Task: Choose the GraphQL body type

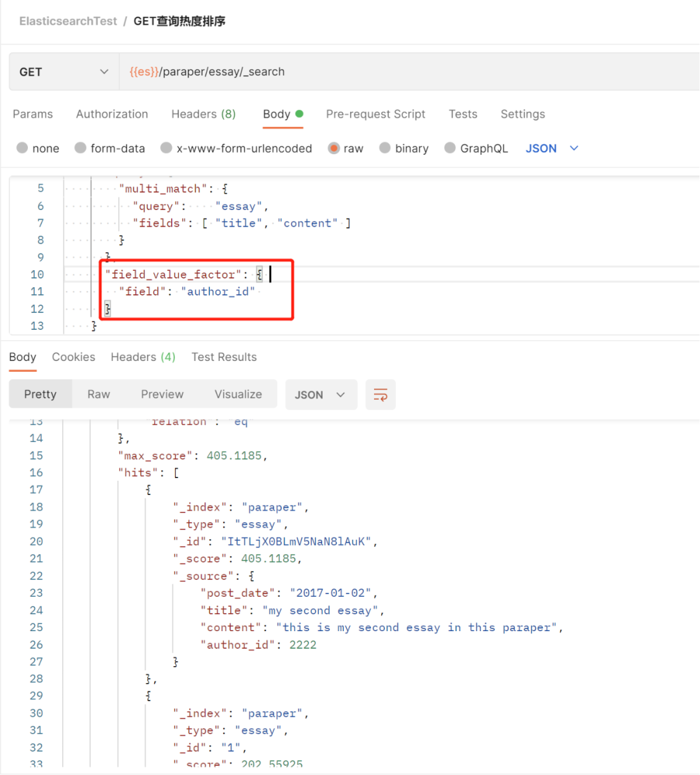Action: pos(450,148)
